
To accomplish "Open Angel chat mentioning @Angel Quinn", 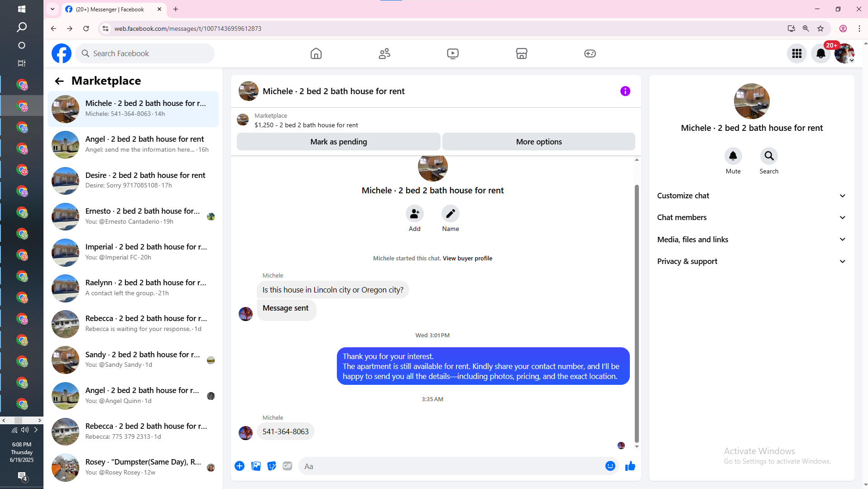I will coord(133,395).
